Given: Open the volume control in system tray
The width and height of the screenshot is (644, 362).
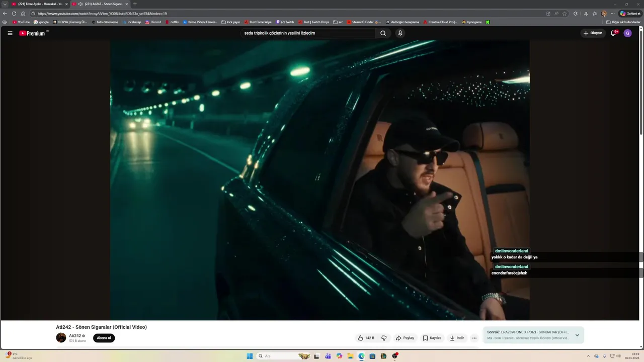Looking at the screenshot, I should click(x=619, y=356).
